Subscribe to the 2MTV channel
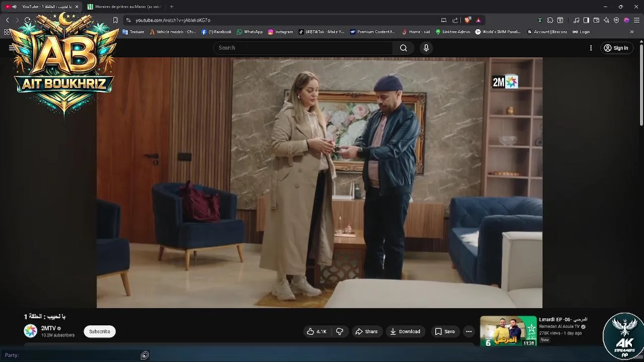This screenshot has height=362, width=644. coord(100,331)
